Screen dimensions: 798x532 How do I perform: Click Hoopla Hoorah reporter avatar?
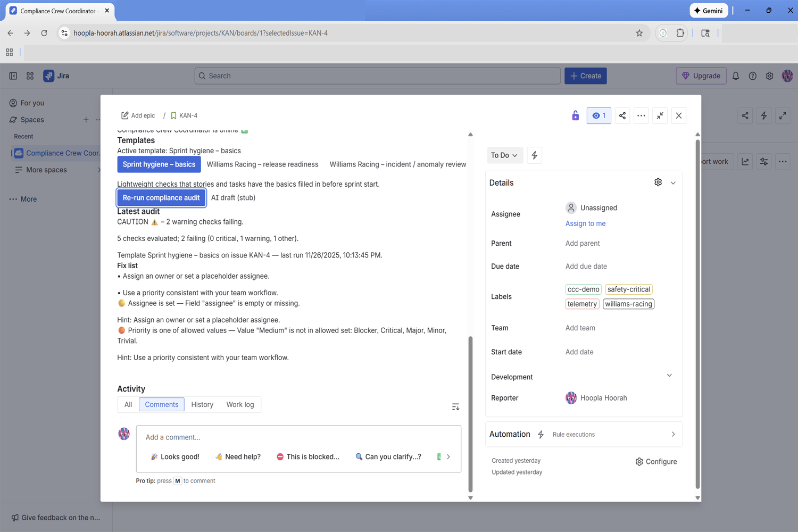[571, 398]
